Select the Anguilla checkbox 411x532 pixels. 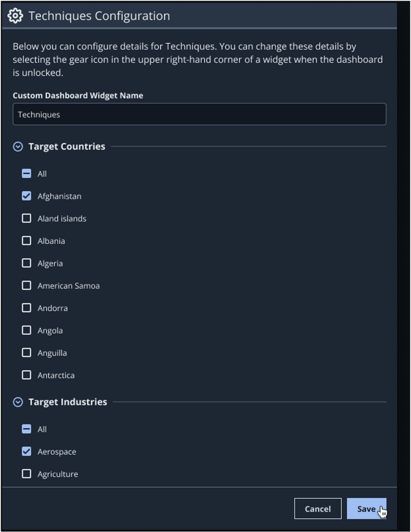[27, 352]
